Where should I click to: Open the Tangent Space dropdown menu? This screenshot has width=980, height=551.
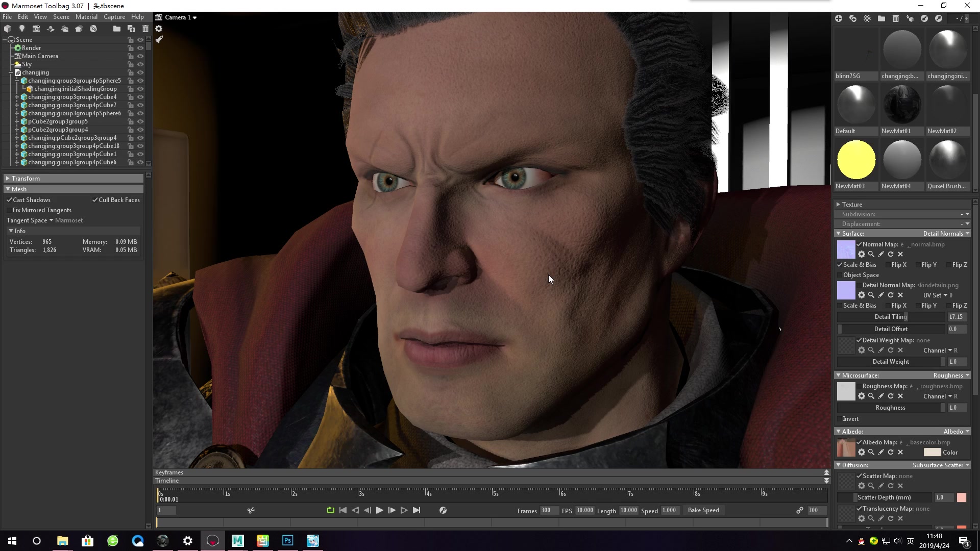(51, 220)
